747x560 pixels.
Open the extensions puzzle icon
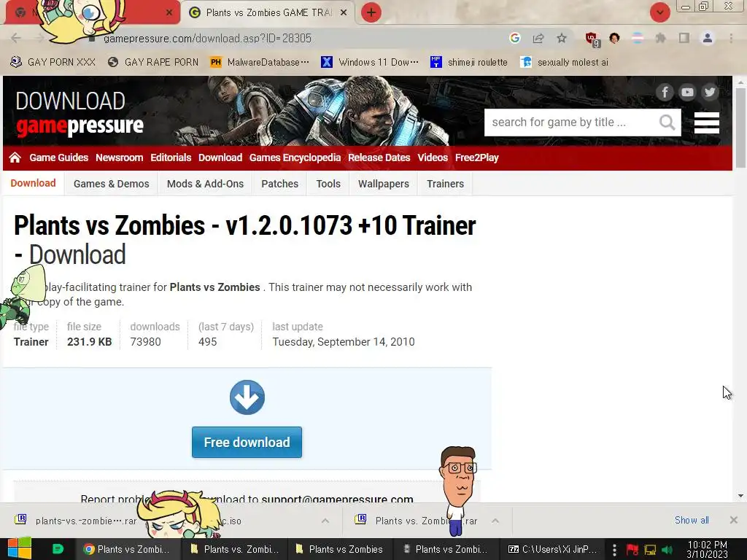click(660, 38)
